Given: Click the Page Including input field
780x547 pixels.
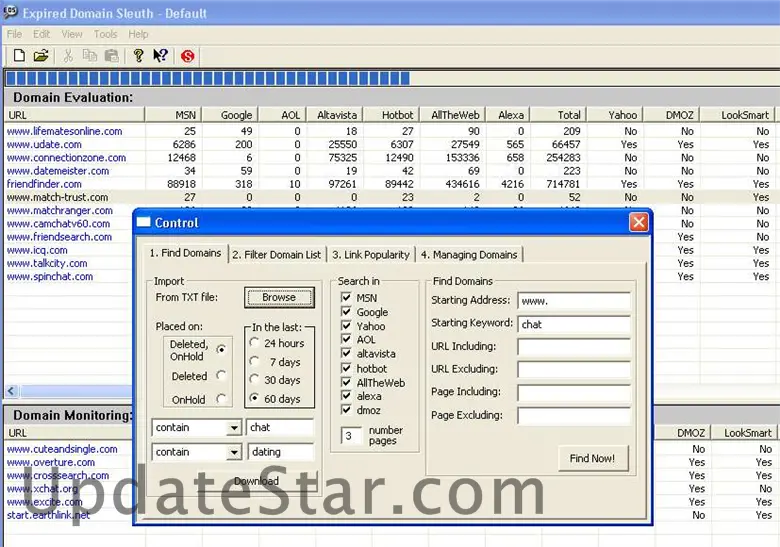Looking at the screenshot, I should pos(574,392).
